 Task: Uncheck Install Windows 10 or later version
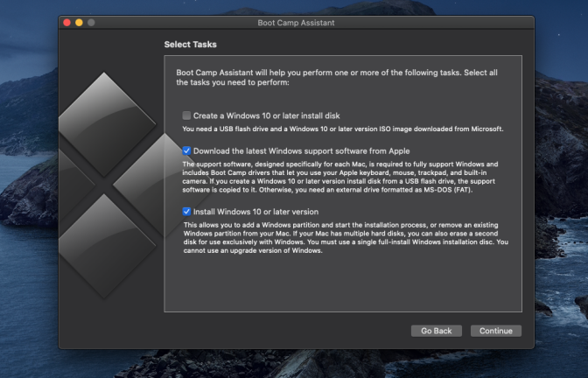pyautogui.click(x=186, y=212)
